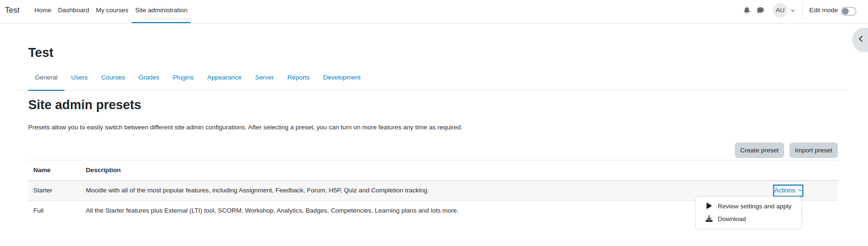The width and height of the screenshot is (868, 246).
Task: Collapse the Starter row Actions dropdown
Action: click(x=788, y=190)
